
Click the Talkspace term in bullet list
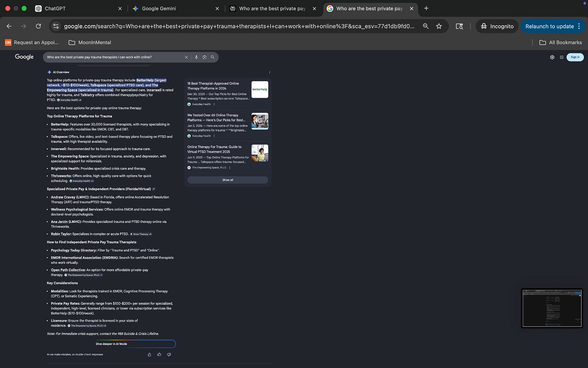tap(59, 137)
